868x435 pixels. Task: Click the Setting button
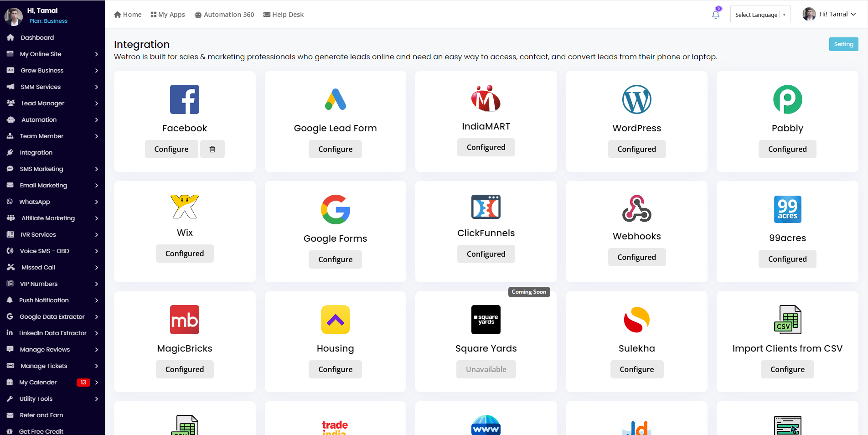(x=843, y=44)
